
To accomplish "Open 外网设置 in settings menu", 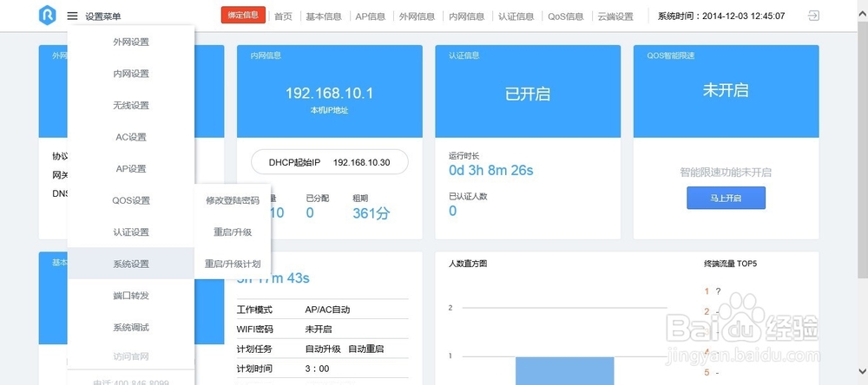I will click(x=131, y=42).
